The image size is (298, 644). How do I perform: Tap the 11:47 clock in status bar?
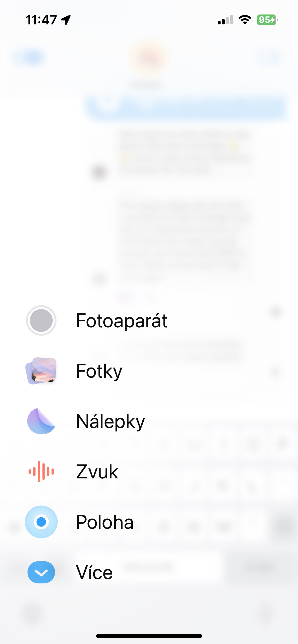[x=41, y=20]
